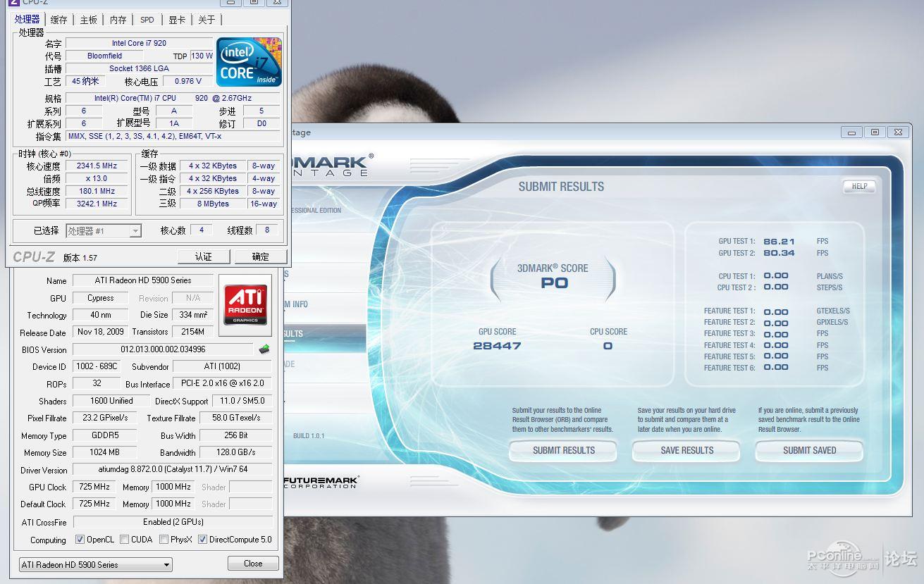Click the GPU field showing Cypress
This screenshot has height=584, width=924.
coord(100,298)
